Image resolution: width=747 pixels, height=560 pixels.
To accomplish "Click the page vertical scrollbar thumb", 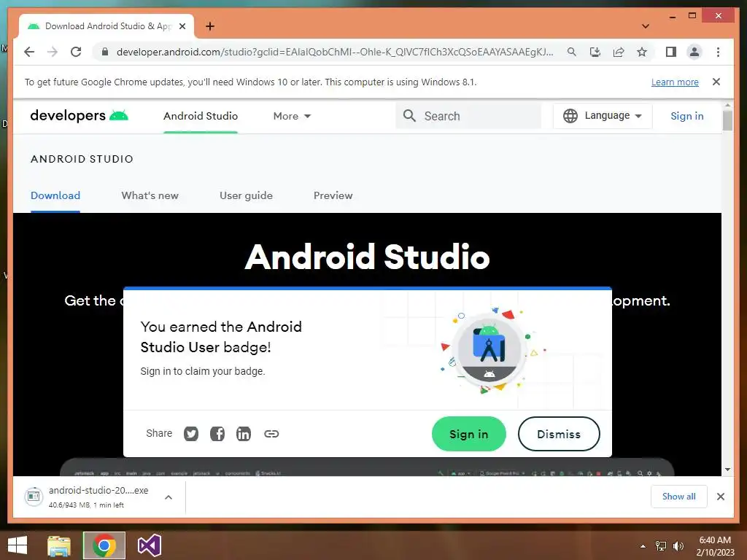I will [727, 120].
